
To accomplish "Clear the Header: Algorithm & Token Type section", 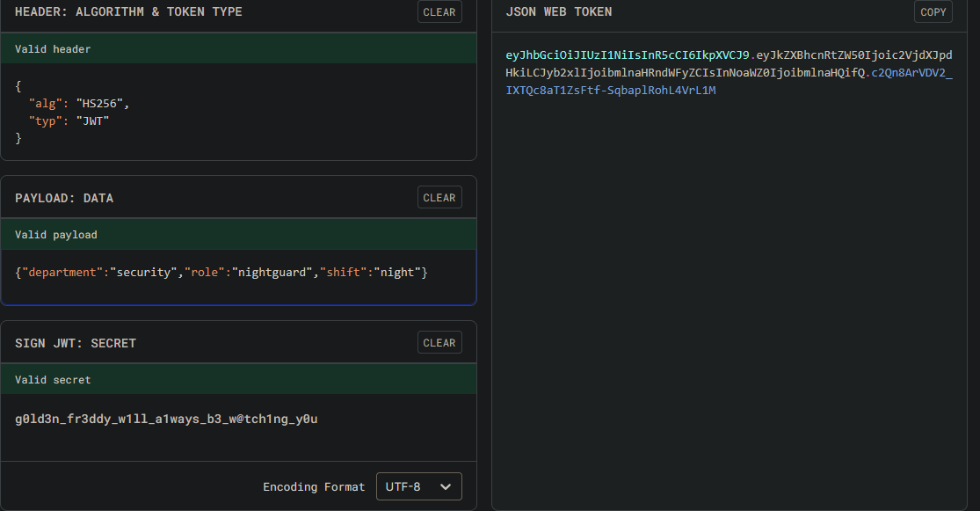I will pyautogui.click(x=439, y=12).
